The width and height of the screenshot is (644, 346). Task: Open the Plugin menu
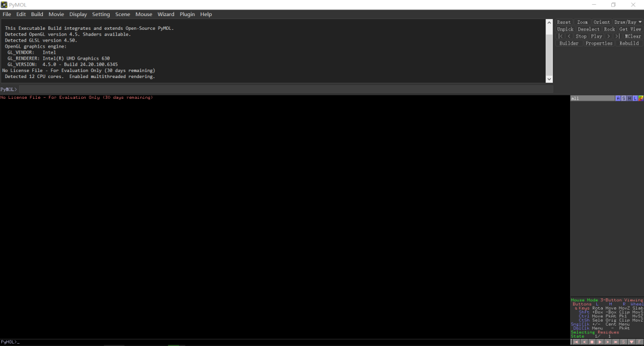pyautogui.click(x=187, y=14)
